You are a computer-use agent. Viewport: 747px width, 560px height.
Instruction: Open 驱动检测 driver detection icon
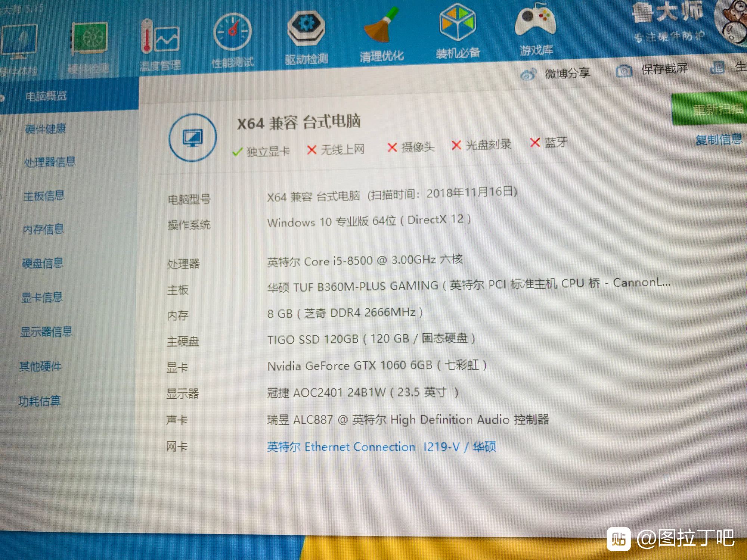(x=306, y=28)
